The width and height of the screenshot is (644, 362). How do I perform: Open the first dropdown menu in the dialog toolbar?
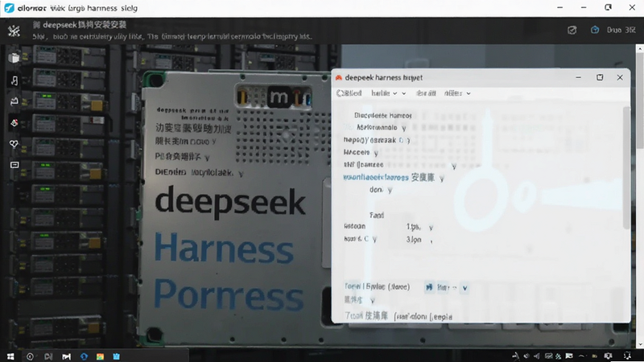click(x=384, y=93)
